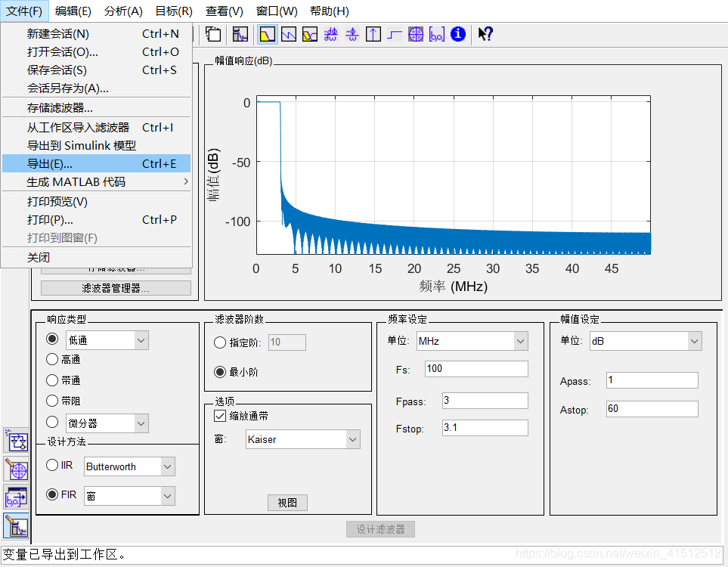Screen dimensions: 728x567
Task: Open the 窗口(W) menu
Action: pos(277,11)
